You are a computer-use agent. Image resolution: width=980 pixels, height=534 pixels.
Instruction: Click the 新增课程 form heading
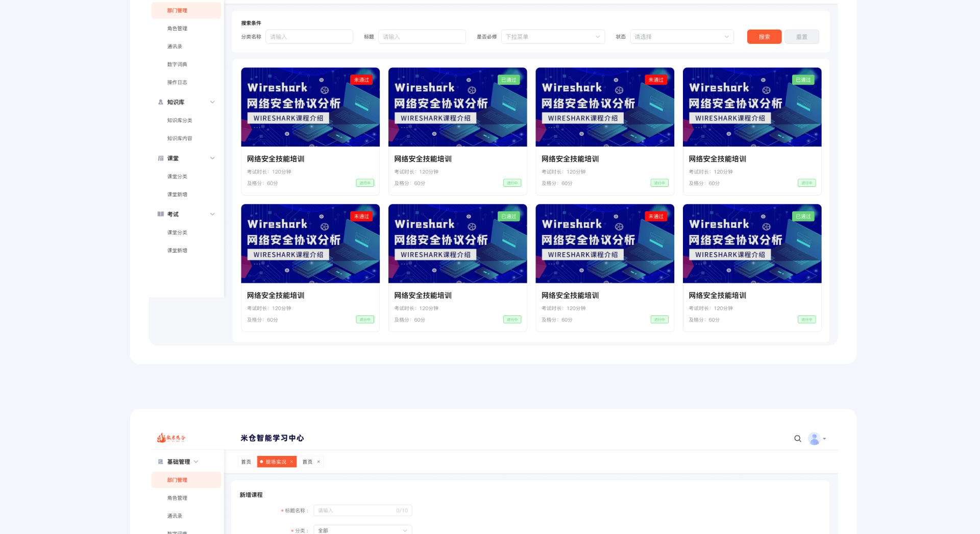click(251, 495)
